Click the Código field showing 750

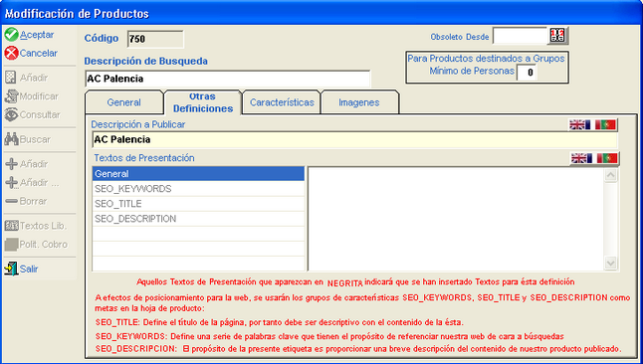pos(155,39)
